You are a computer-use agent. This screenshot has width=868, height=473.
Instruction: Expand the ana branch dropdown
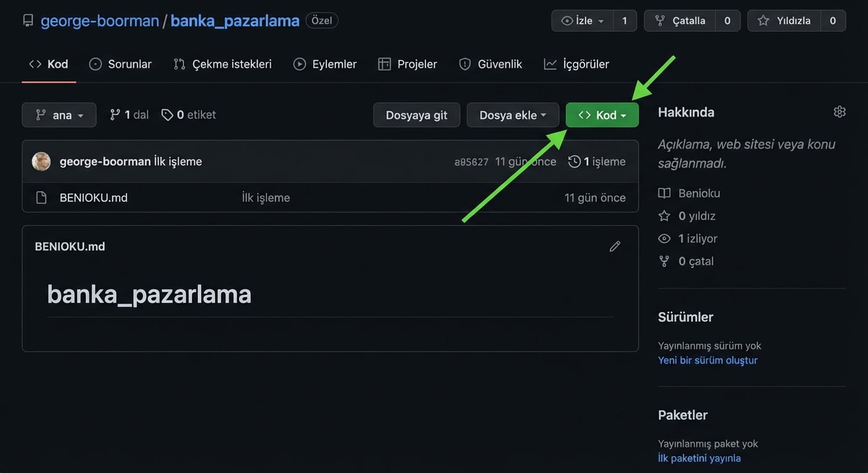[59, 115]
